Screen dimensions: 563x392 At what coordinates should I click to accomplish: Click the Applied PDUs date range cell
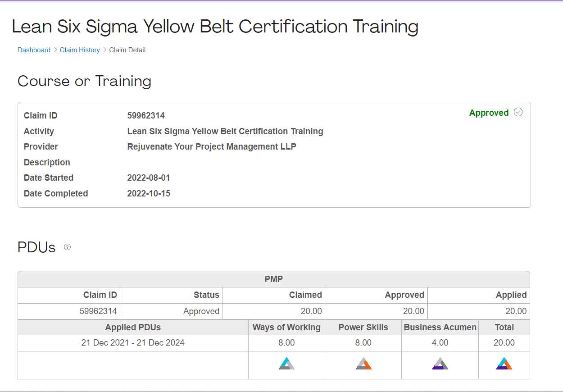[x=133, y=342]
